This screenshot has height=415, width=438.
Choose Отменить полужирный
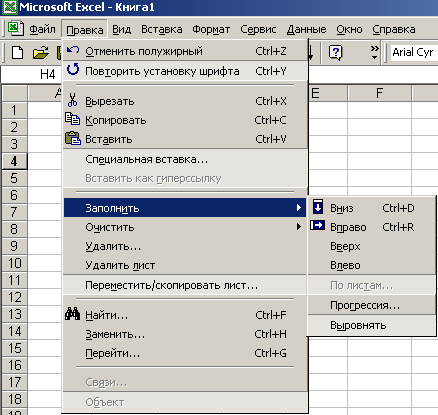[x=185, y=51]
